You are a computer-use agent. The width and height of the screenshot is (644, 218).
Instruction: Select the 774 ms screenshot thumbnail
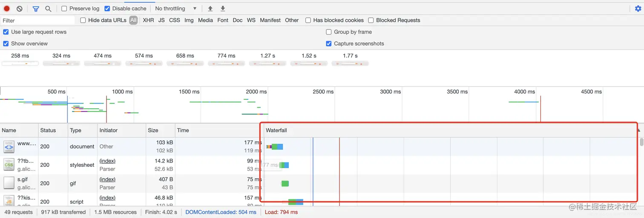click(x=227, y=63)
